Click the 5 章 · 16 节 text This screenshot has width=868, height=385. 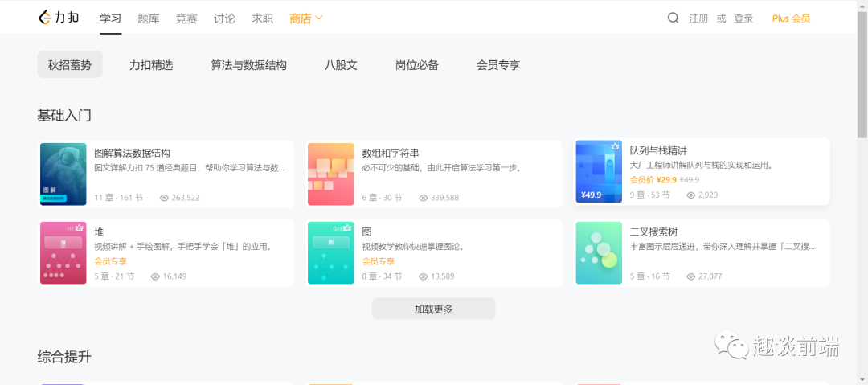[x=650, y=276]
